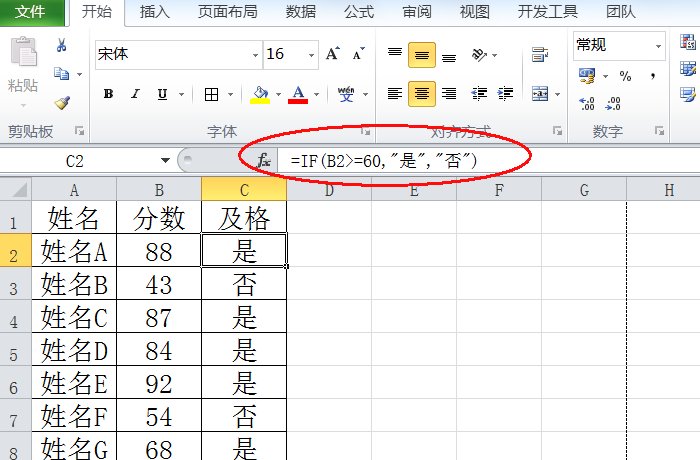700x460 pixels.
Task: Open the 文件 File tab
Action: pos(30,12)
